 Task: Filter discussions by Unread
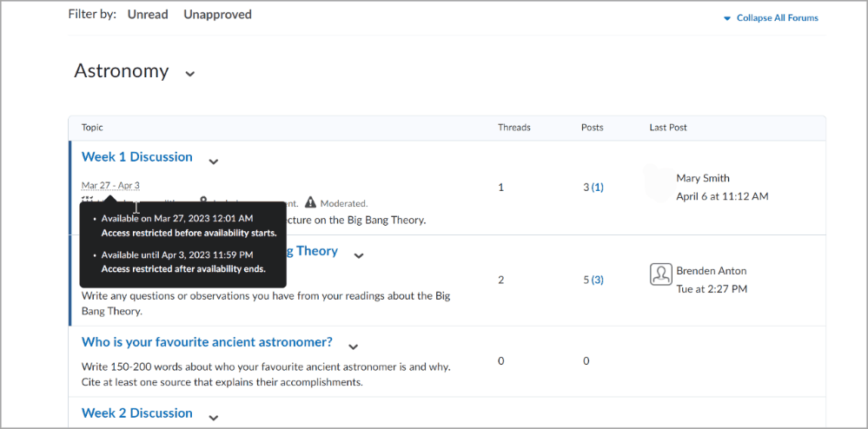click(148, 15)
